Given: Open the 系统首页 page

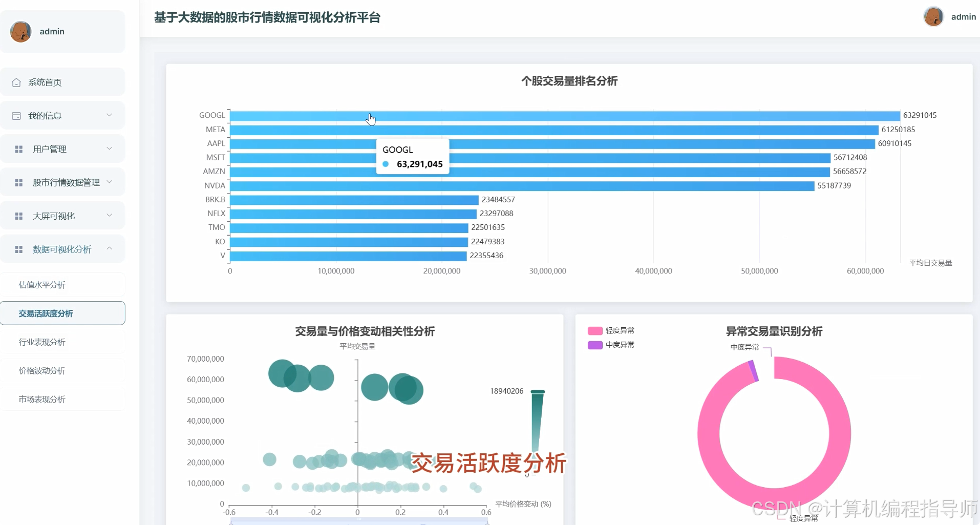Looking at the screenshot, I should (x=45, y=82).
